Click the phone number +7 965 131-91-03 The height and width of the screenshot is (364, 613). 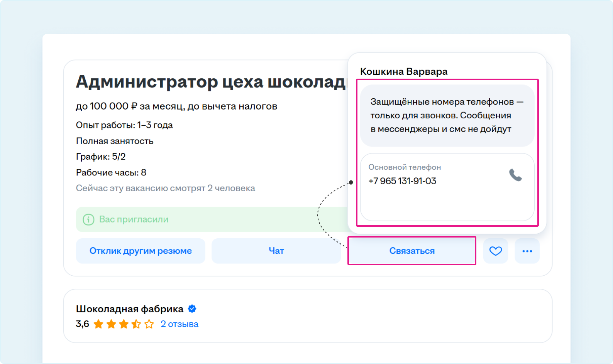pos(402,181)
